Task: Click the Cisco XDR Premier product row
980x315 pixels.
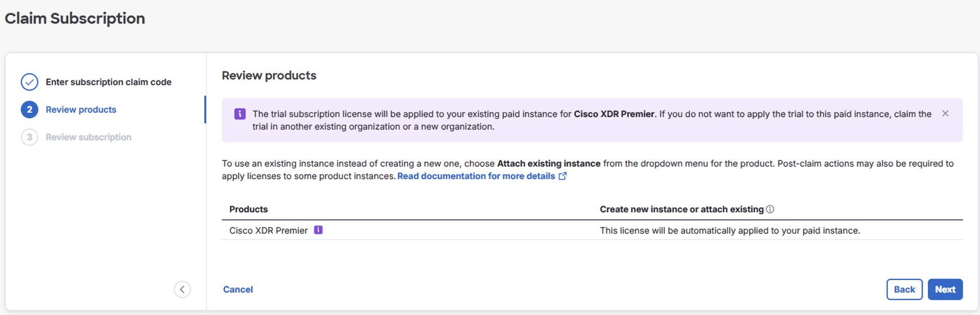Action: (268, 231)
